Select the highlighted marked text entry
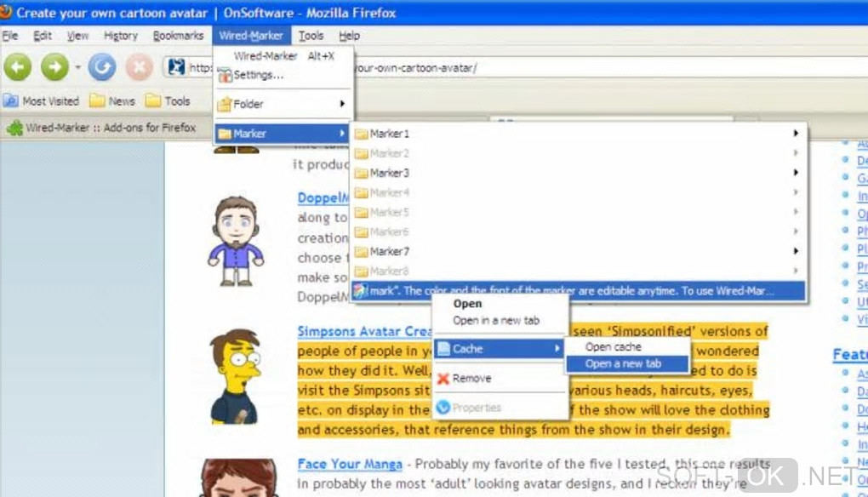 578,291
